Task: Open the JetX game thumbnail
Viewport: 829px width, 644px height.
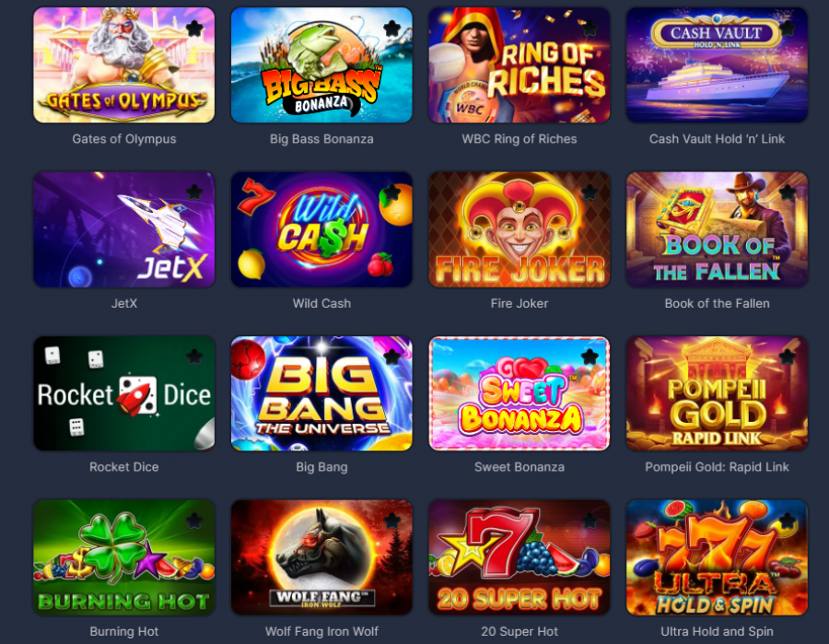Action: pos(124,229)
